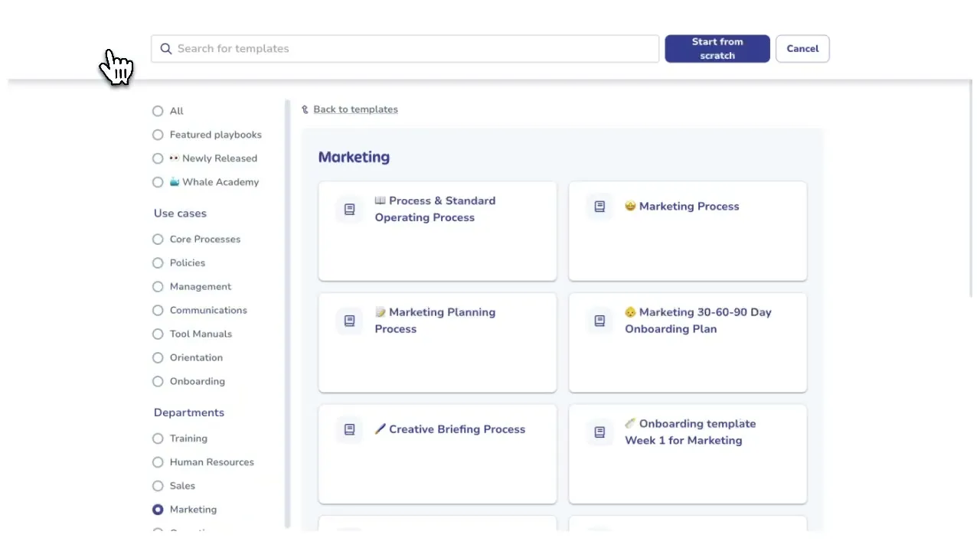Select the Whale Academy filter
Viewport: 980px width, 551px height.
pyautogui.click(x=158, y=182)
